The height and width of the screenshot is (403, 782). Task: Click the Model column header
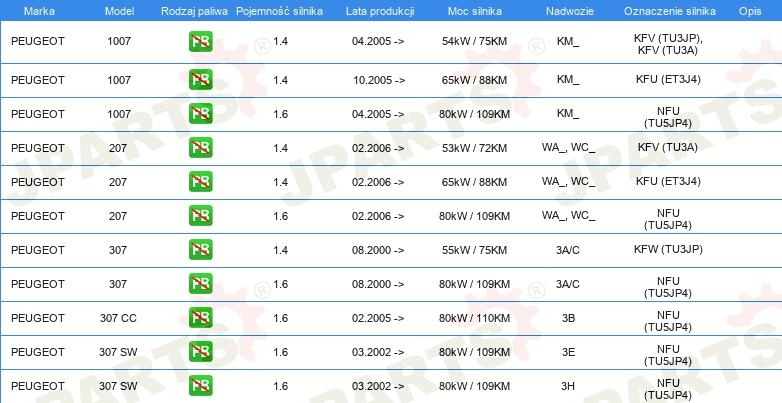point(119,11)
